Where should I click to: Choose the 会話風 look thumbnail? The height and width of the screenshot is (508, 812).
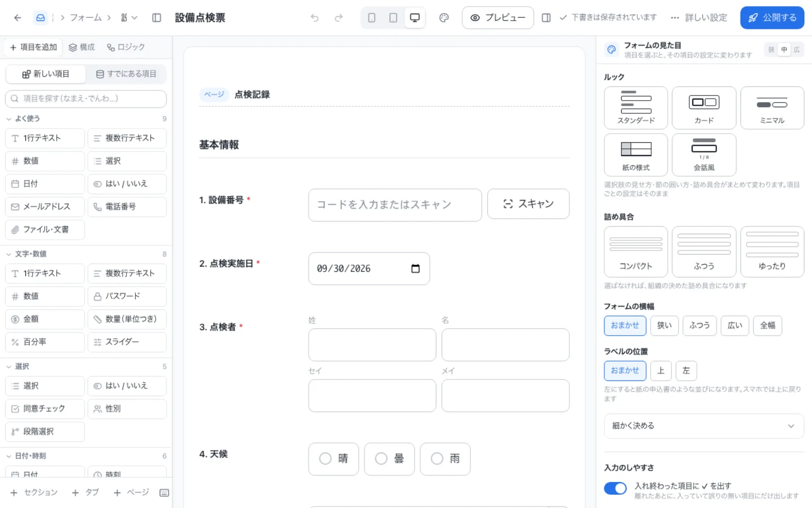704,155
